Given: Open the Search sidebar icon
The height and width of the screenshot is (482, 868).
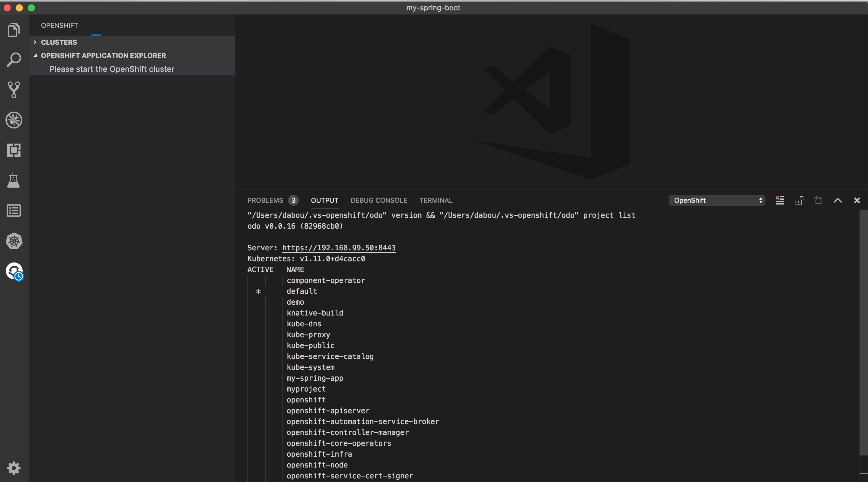Looking at the screenshot, I should [x=14, y=59].
